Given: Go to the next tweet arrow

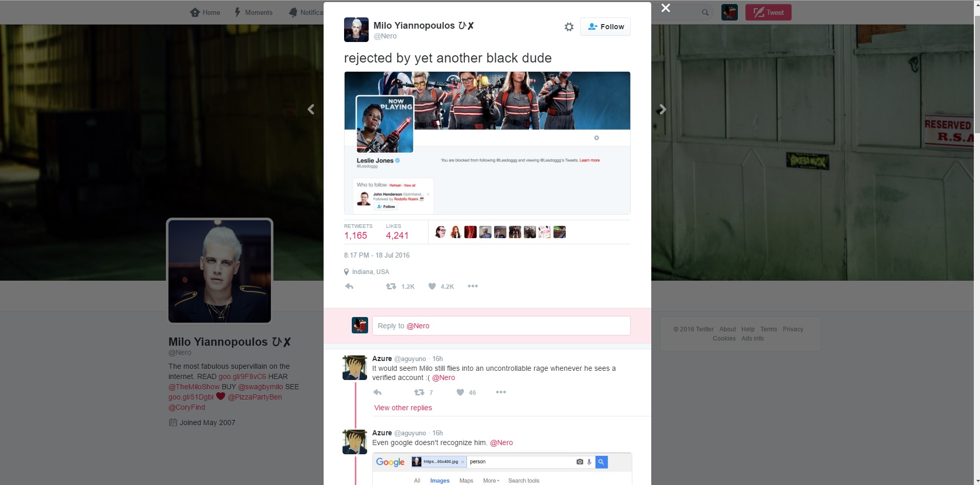Looking at the screenshot, I should pyautogui.click(x=663, y=109).
